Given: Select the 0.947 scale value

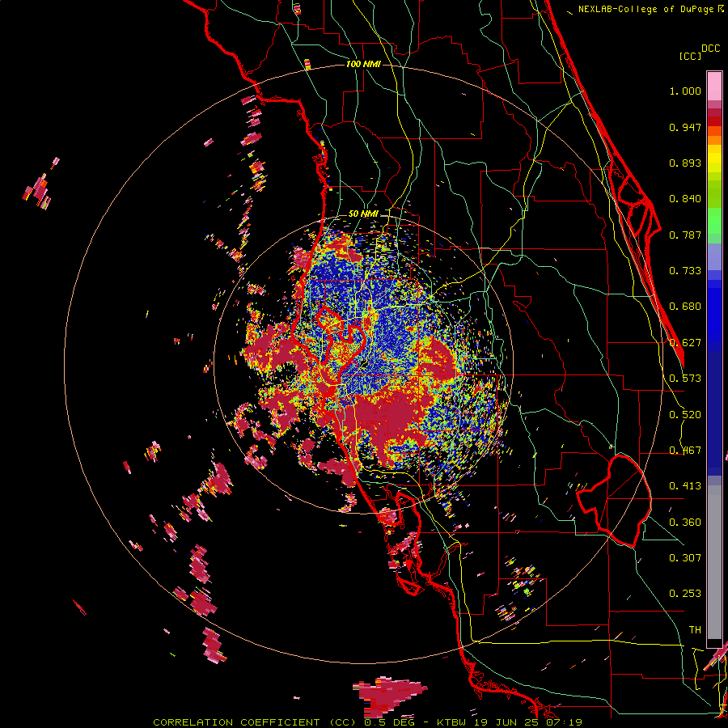Looking at the screenshot, I should tap(685, 127).
